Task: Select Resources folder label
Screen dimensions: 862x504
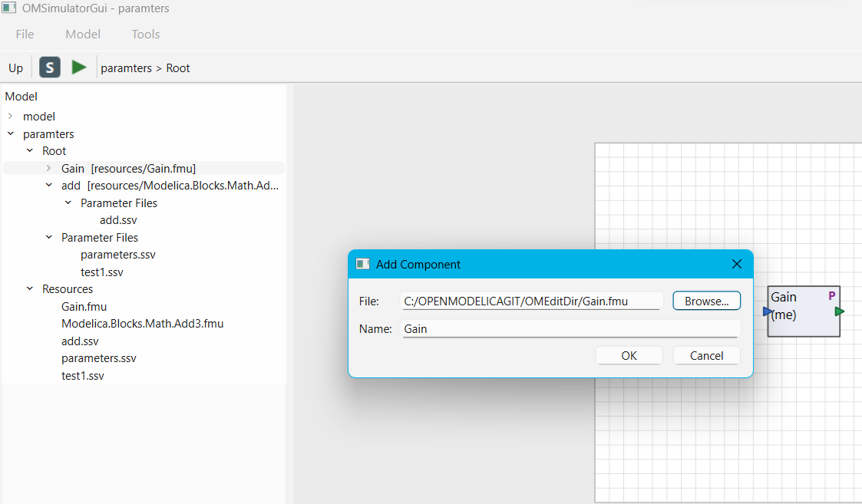Action: click(68, 289)
